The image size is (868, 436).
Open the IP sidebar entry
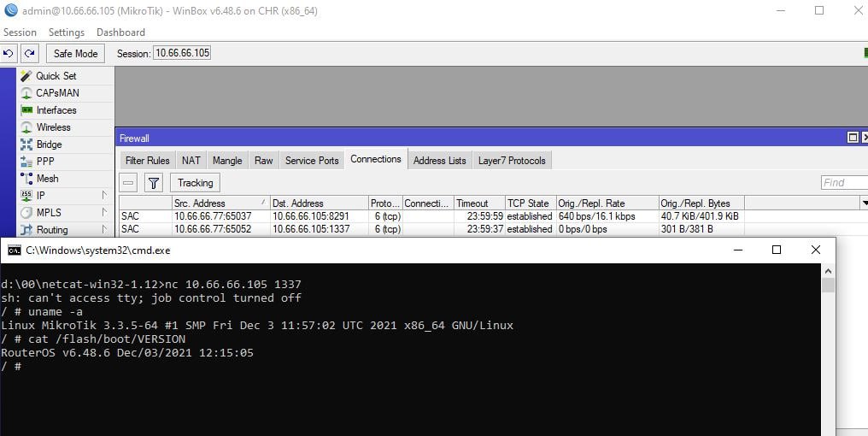pos(40,196)
